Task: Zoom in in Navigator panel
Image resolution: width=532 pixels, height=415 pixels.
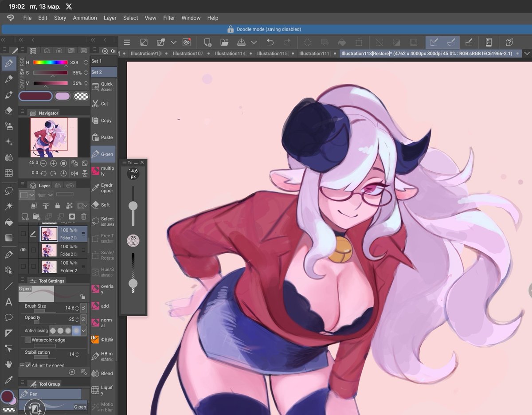Action: pyautogui.click(x=54, y=163)
